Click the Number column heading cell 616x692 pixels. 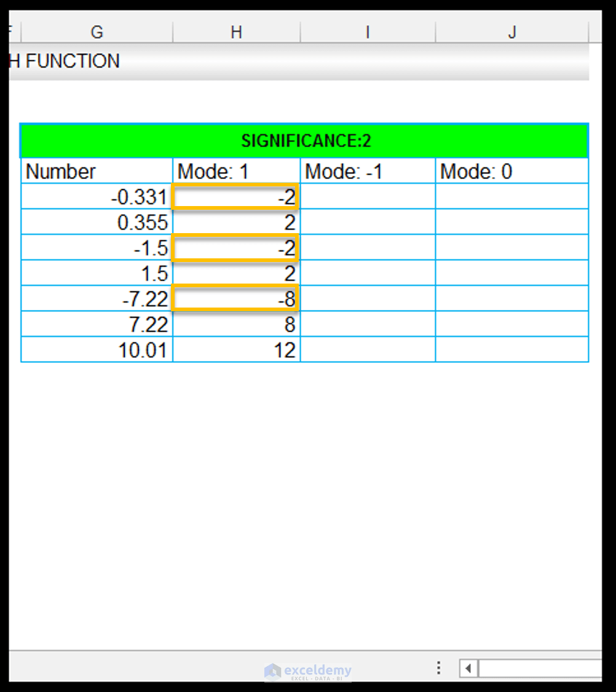[95, 171]
